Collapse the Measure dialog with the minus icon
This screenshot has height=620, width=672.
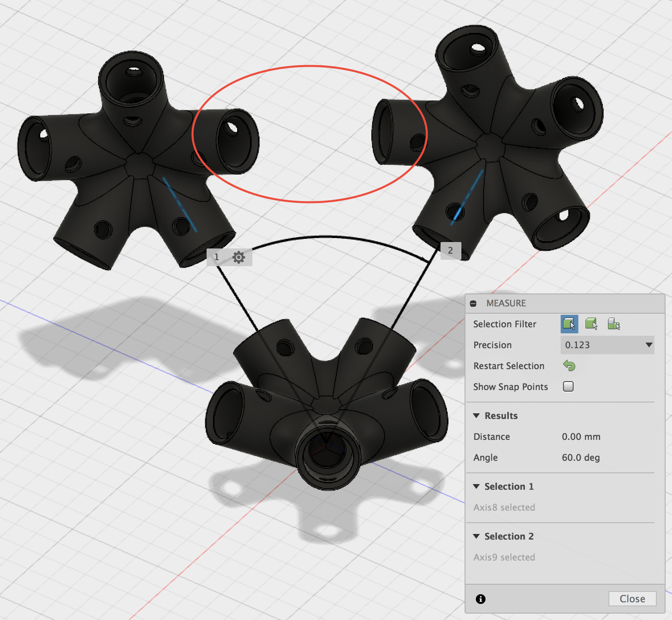[473, 304]
